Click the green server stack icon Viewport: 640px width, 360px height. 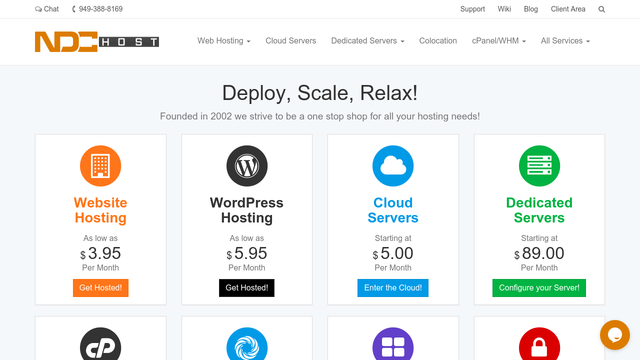click(x=539, y=166)
